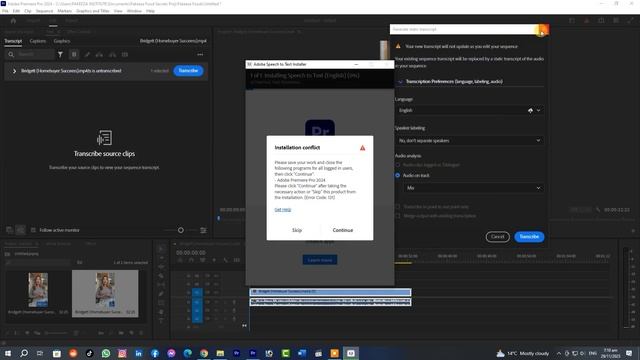Click the timeline timecode 00:00:00:00

coord(191,253)
